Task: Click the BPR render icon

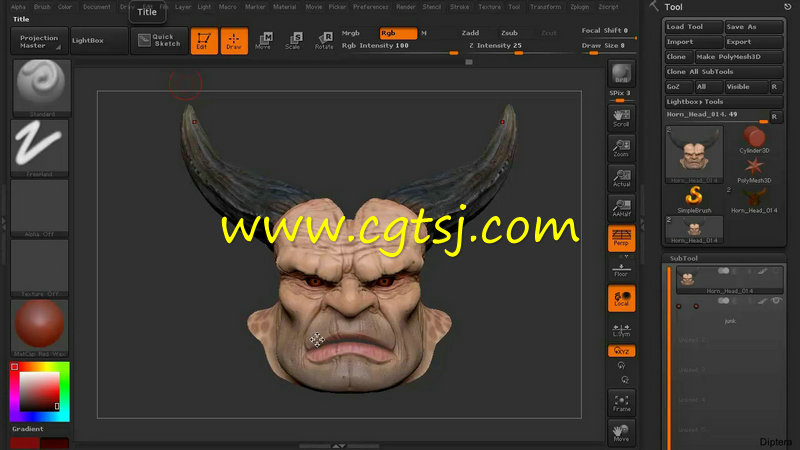Action: (621, 73)
